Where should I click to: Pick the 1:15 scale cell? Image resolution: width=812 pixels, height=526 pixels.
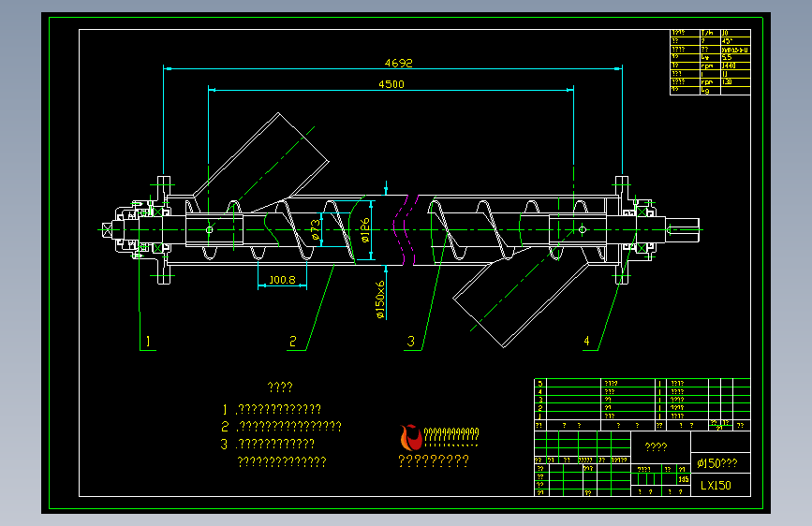(x=684, y=479)
